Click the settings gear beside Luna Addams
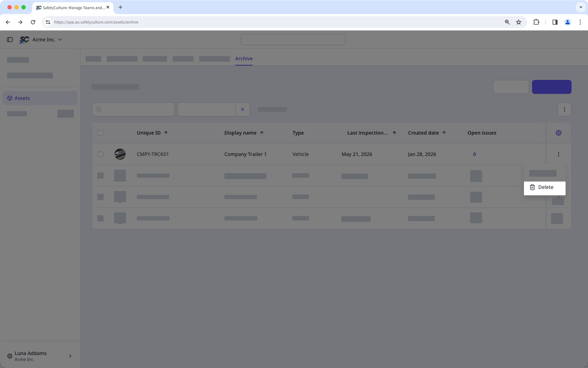 coord(10,356)
